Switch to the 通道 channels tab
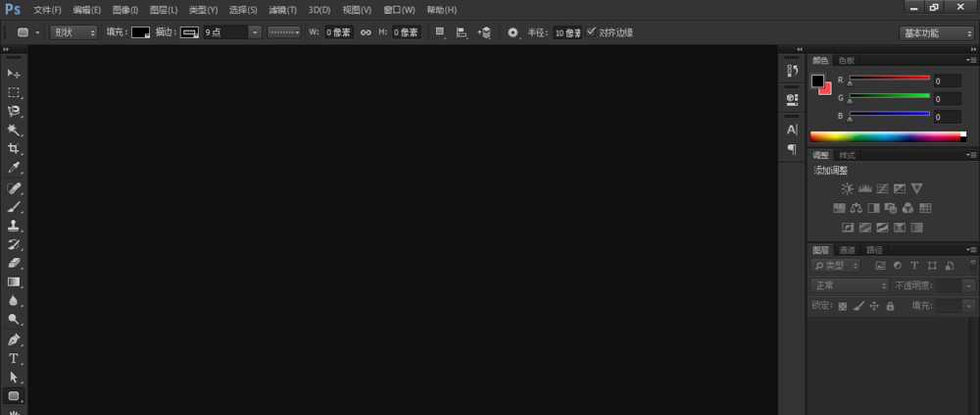 point(847,250)
